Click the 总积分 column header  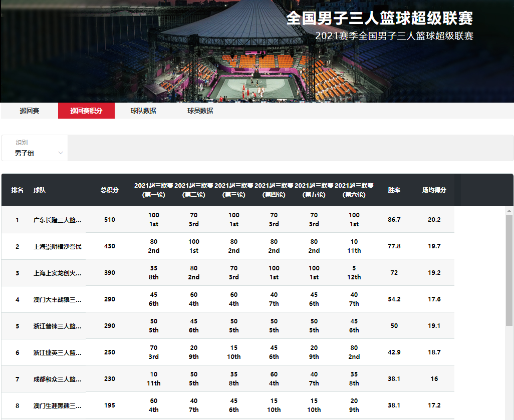(110, 190)
